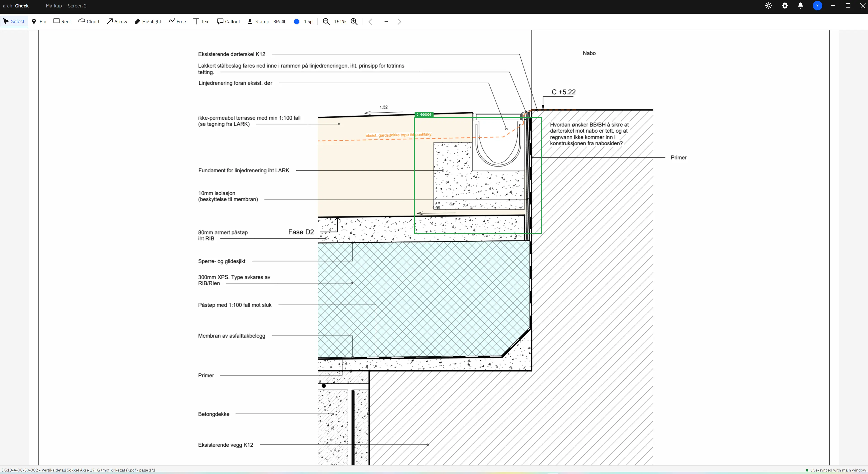Zoom out with the minus magnifier
This screenshot has width=868, height=474.
click(x=326, y=21)
